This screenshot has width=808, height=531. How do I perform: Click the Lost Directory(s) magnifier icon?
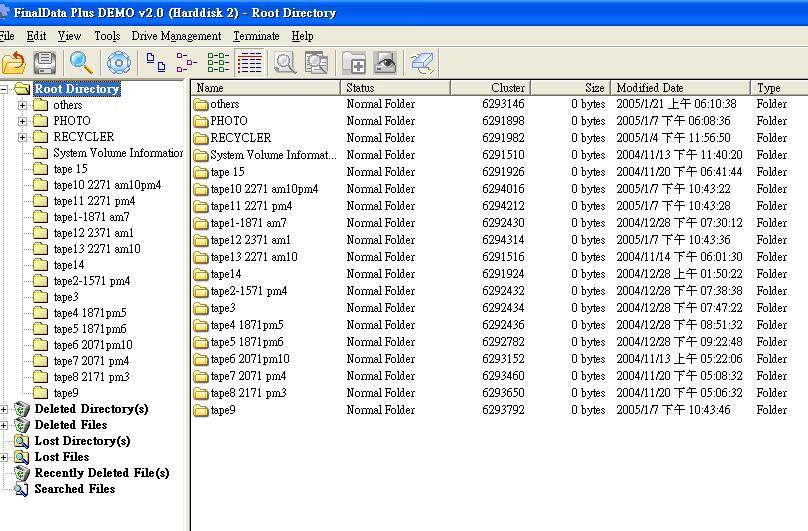point(22,441)
